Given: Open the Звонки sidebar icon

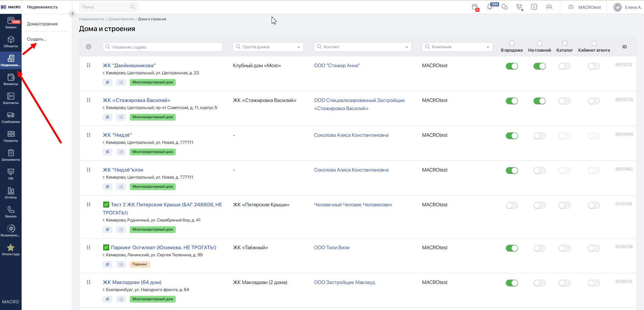Looking at the screenshot, I should coord(11,212).
